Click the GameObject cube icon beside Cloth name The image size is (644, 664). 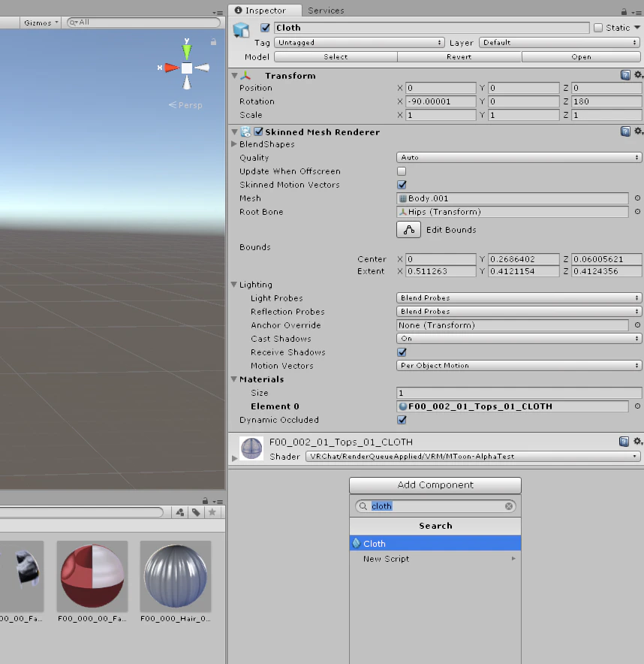(241, 29)
